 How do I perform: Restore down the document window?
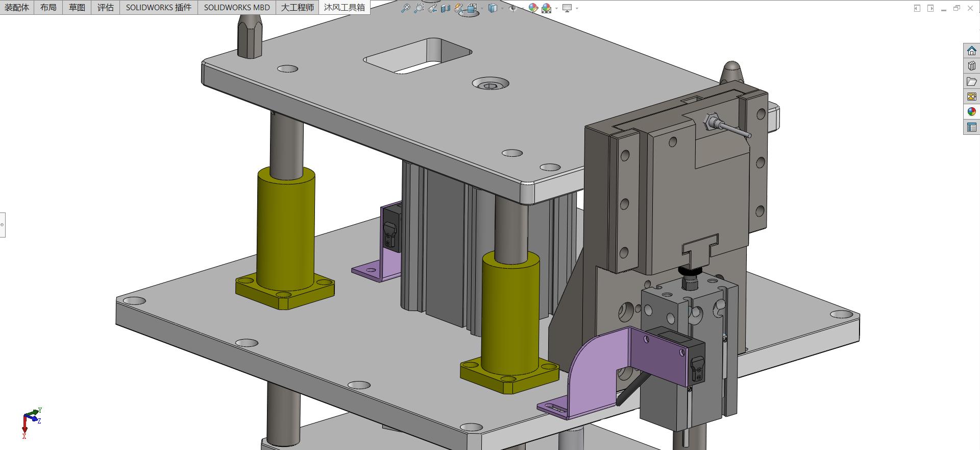coord(957,8)
